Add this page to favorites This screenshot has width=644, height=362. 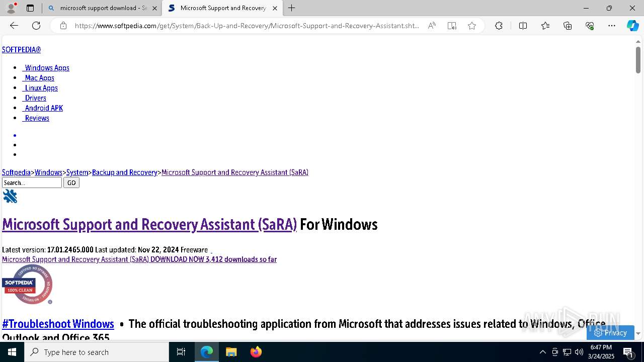(x=472, y=26)
